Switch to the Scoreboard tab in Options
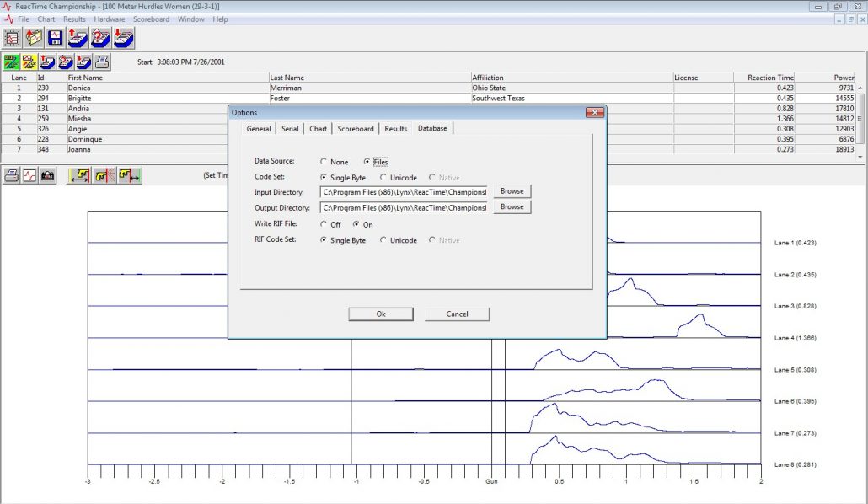This screenshot has height=504, width=868. pyautogui.click(x=356, y=129)
